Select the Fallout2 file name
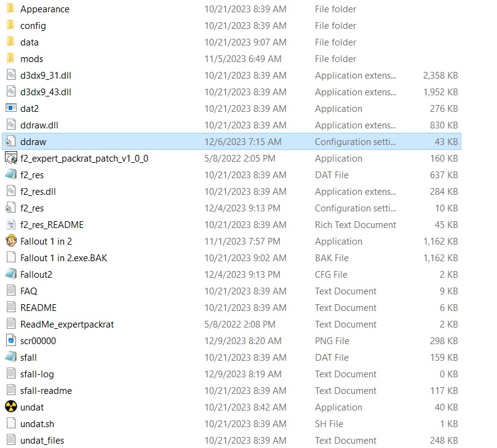The height and width of the screenshot is (448, 497). pos(36,275)
